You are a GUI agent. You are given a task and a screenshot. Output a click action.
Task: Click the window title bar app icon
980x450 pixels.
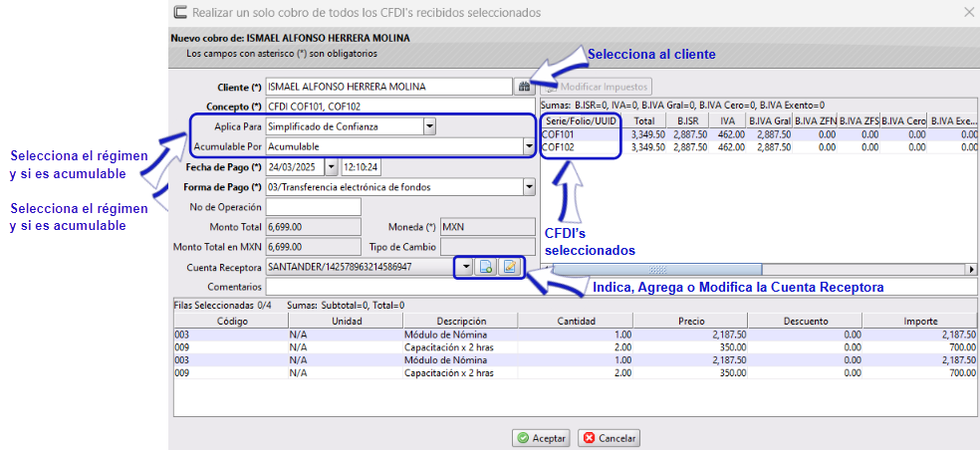180,12
